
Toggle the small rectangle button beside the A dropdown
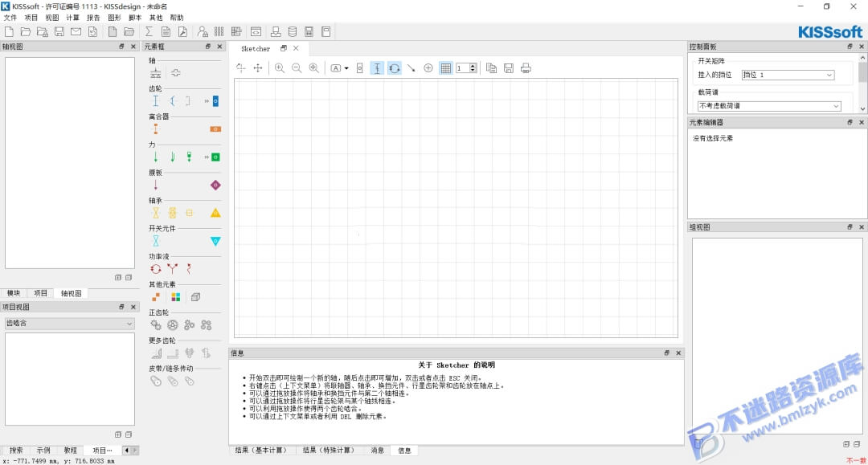point(360,68)
